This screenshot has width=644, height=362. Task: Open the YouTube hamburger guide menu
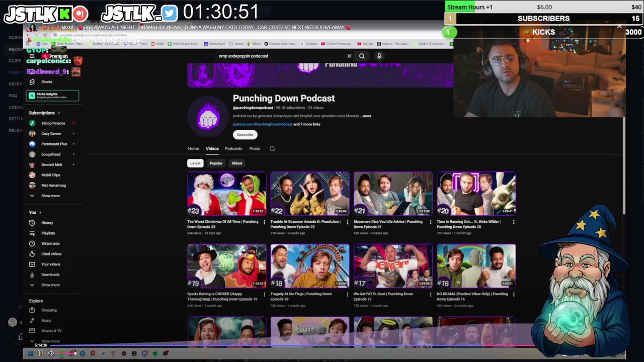[x=32, y=56]
